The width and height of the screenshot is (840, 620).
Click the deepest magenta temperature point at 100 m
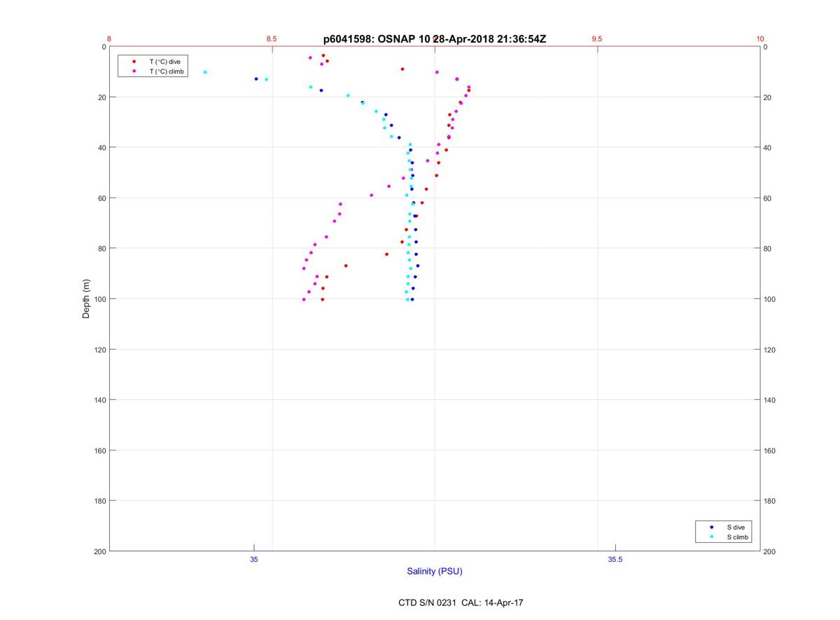[304, 299]
